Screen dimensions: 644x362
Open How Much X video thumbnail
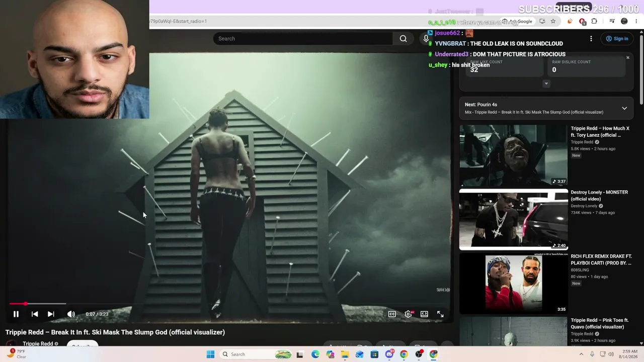click(x=513, y=155)
